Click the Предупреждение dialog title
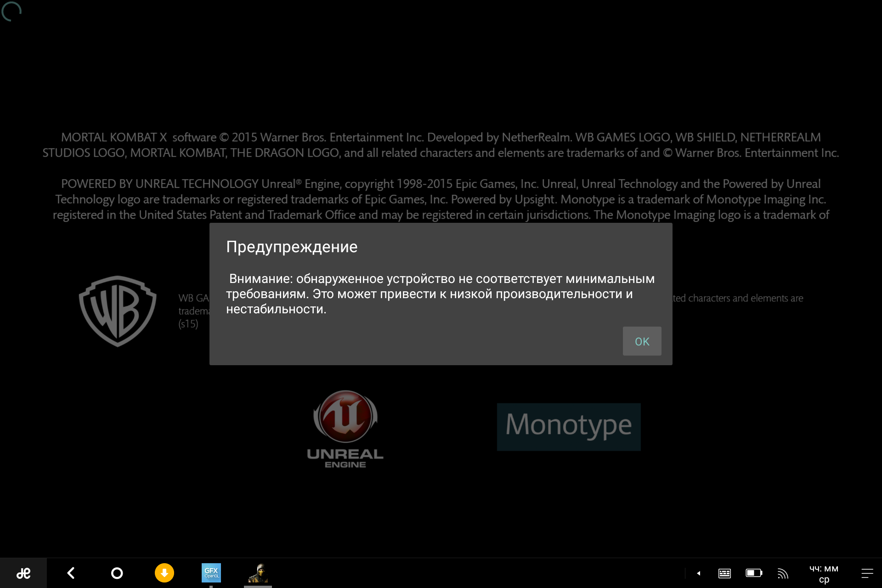 pos(292,247)
